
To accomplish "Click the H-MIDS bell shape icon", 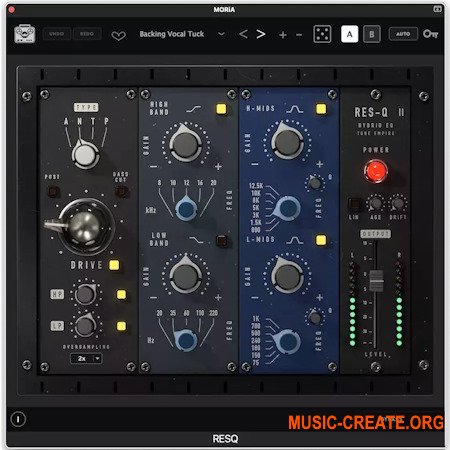I will 295,109.
